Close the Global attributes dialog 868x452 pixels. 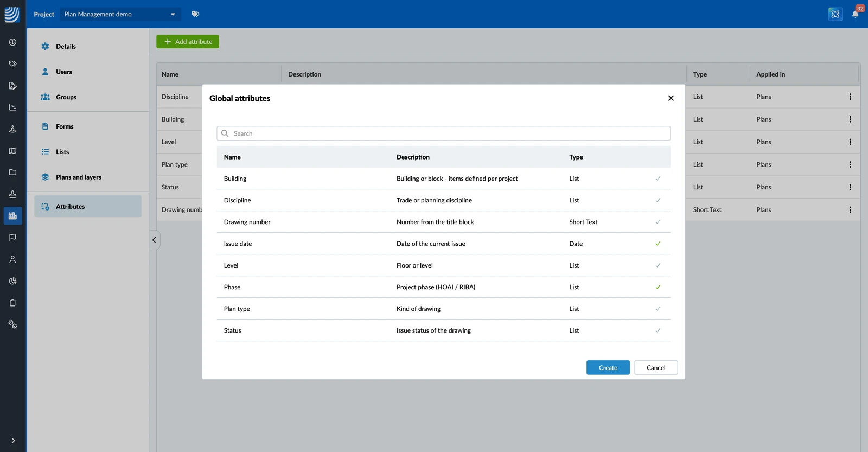671,98
